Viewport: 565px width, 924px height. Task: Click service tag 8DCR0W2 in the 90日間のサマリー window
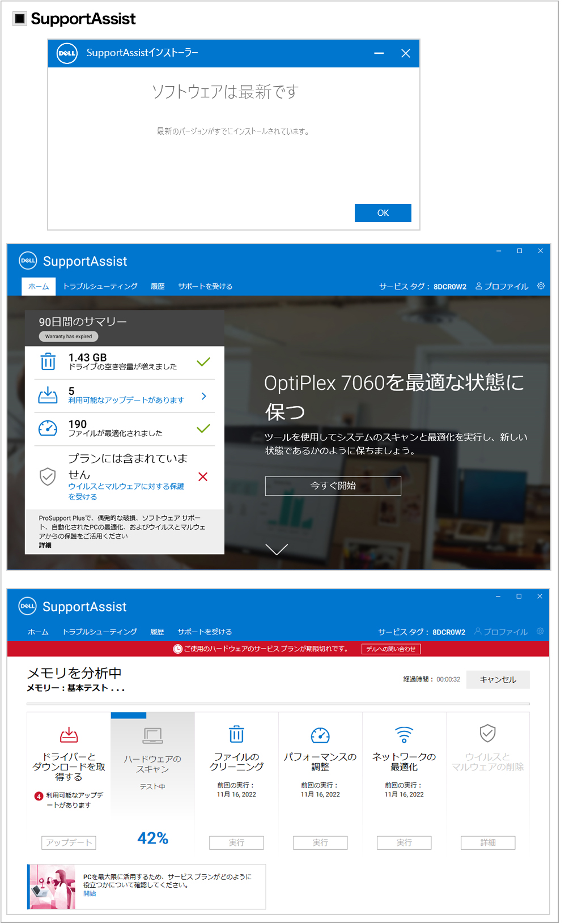pyautogui.click(x=450, y=287)
